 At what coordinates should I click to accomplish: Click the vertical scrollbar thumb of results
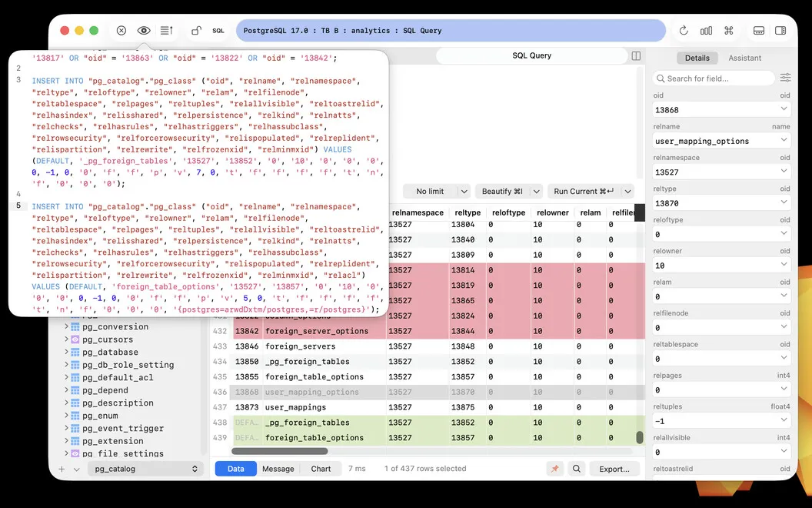click(x=640, y=437)
